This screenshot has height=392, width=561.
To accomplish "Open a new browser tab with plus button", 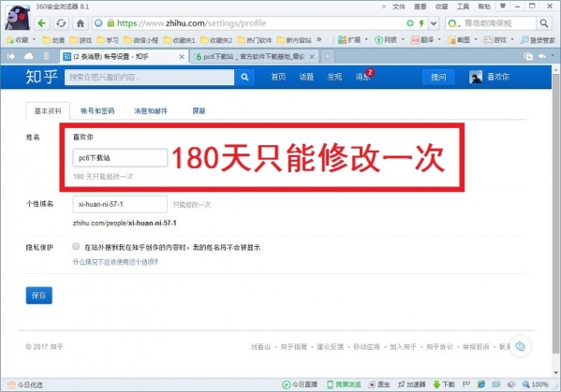I will (328, 56).
